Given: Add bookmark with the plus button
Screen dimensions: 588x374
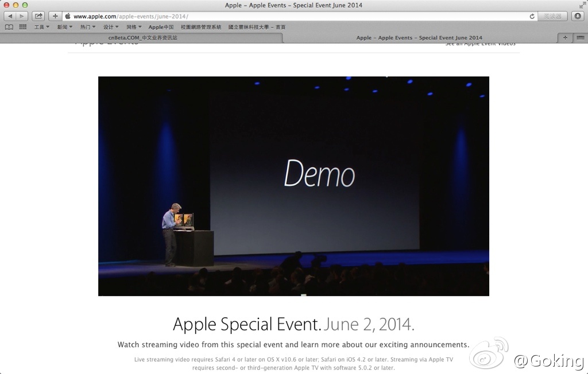Looking at the screenshot, I should coord(55,16).
